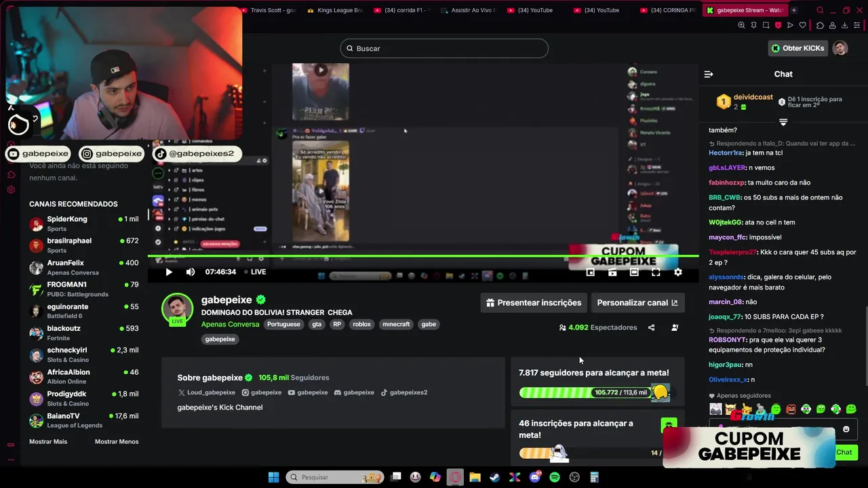Open Discord from the taskbar

(535, 477)
